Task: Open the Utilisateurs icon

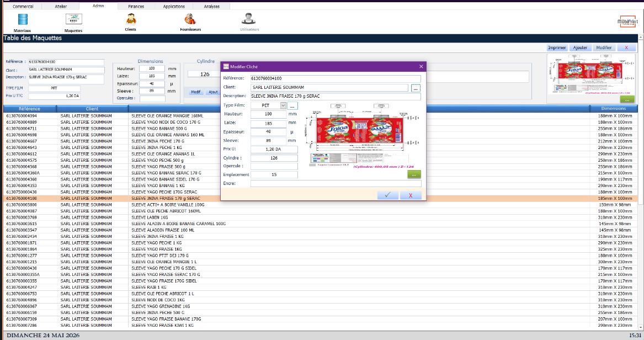Action: (248, 19)
